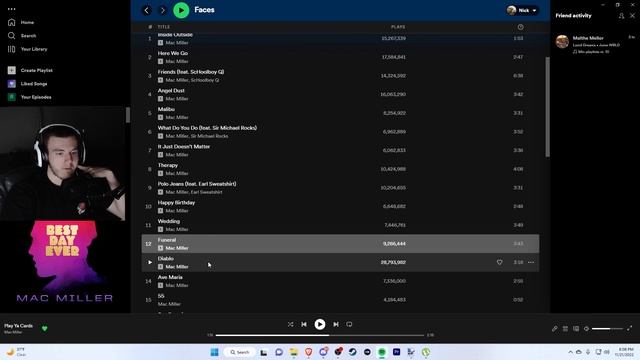
Task: Select It Just Doesn't Matter track
Action: click(x=340, y=150)
